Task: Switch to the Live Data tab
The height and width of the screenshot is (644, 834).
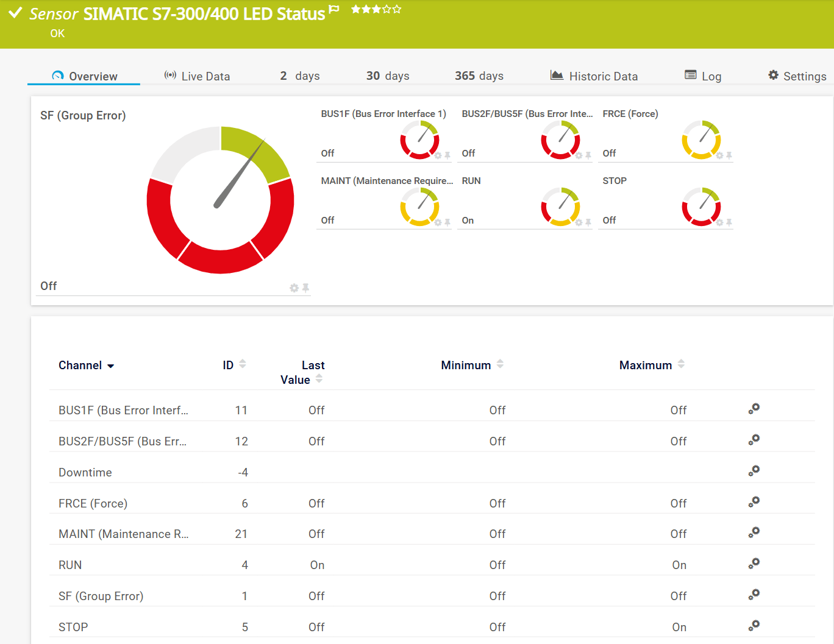Action: tap(197, 76)
